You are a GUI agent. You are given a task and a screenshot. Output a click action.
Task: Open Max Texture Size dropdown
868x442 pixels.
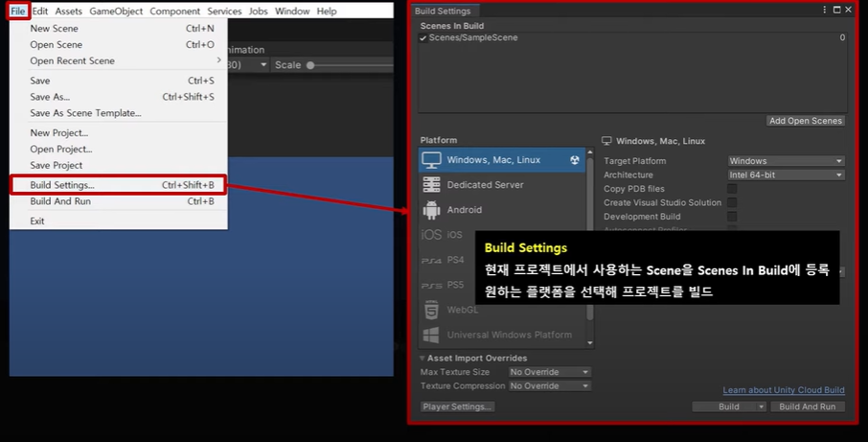point(549,372)
